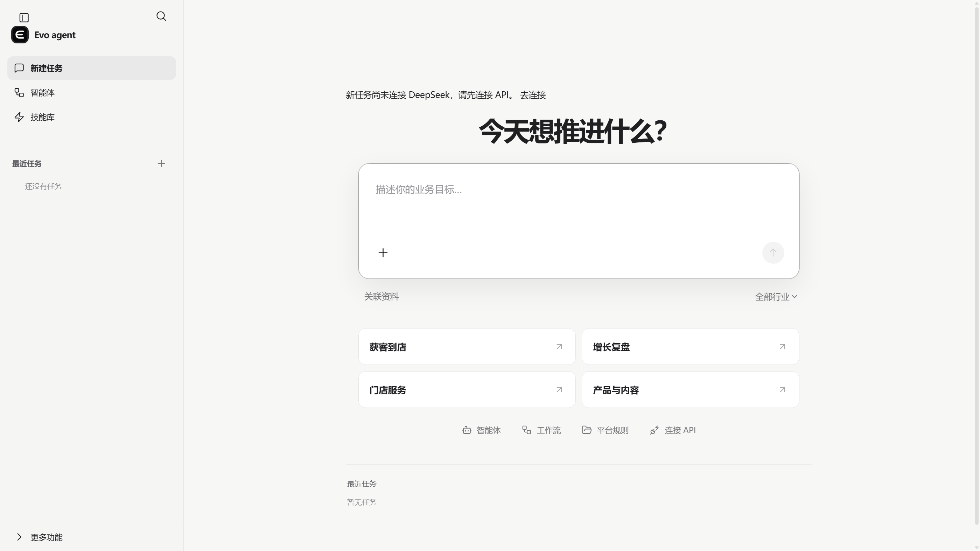Viewport: 980px width, 551px height.
Task: Click the folder icon next to 平台规则
Action: [x=587, y=430]
